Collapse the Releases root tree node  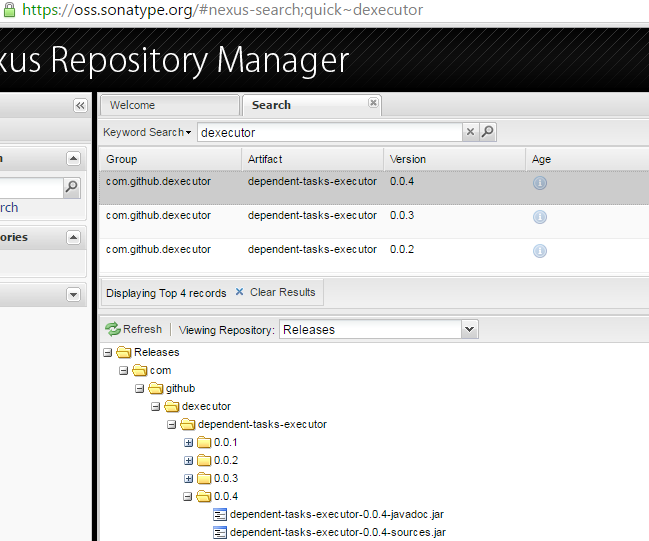(x=108, y=353)
